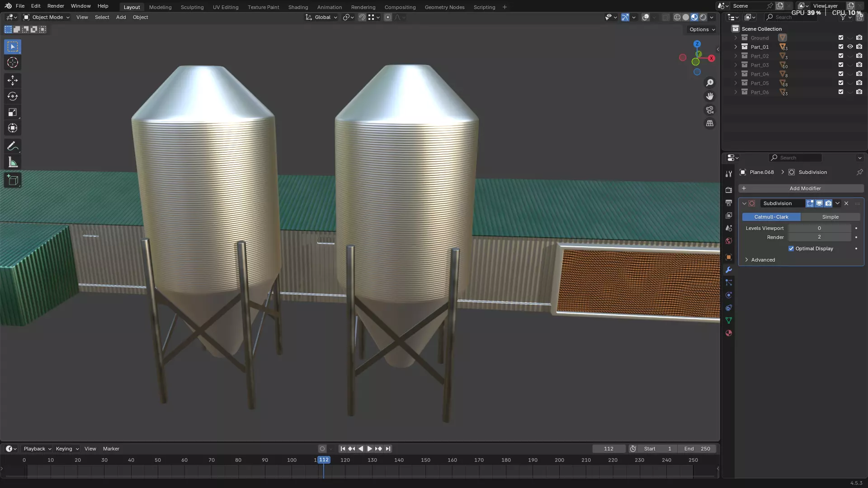
Task: Toggle Subdivision modifier viewport display
Action: coord(819,203)
